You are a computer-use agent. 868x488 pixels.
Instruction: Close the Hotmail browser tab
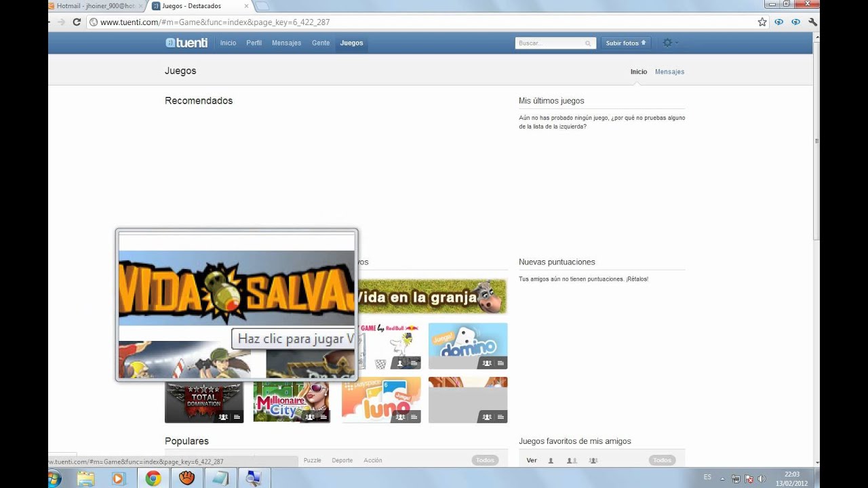[x=140, y=6]
